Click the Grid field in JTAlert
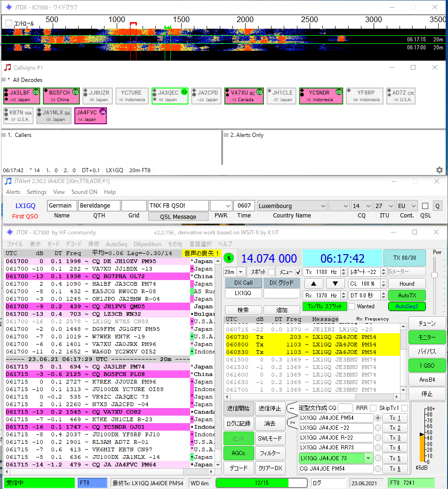Viewport: 448px width, 489px height. point(134,206)
